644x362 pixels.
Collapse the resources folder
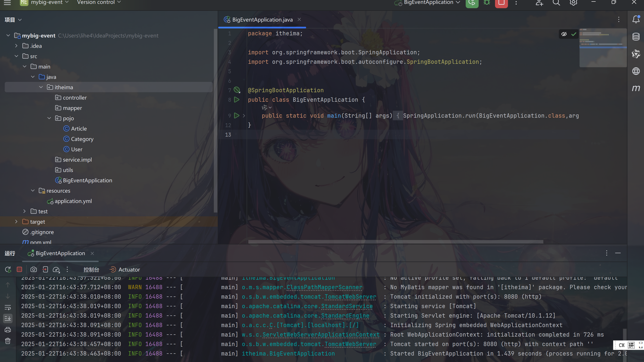[33, 191]
